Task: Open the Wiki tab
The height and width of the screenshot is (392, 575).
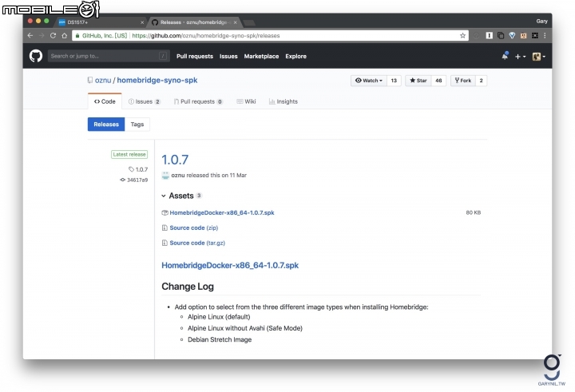Action: pos(246,101)
